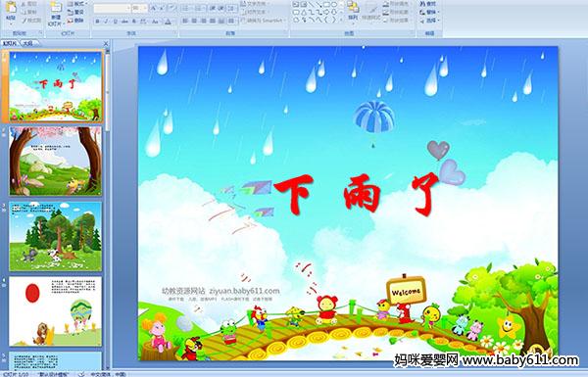Click the font color A icon

tap(168, 22)
